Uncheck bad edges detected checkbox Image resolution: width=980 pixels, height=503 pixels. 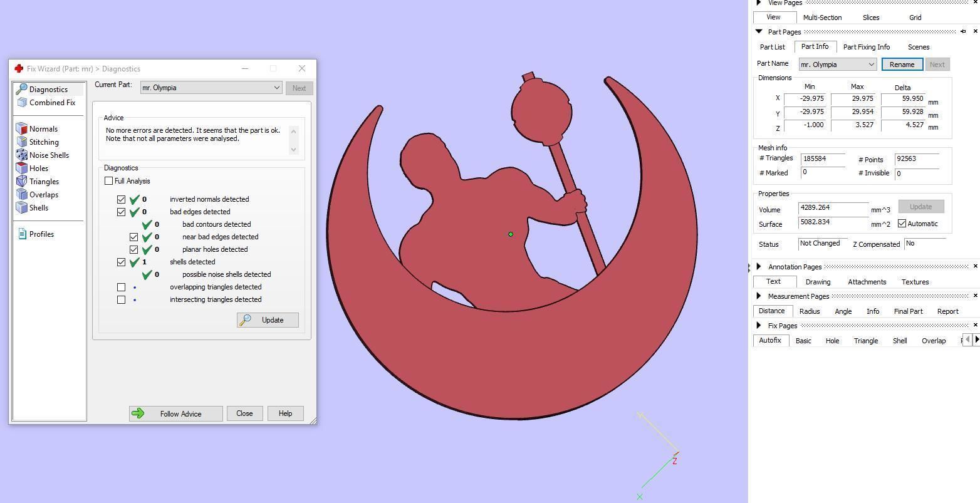(122, 212)
